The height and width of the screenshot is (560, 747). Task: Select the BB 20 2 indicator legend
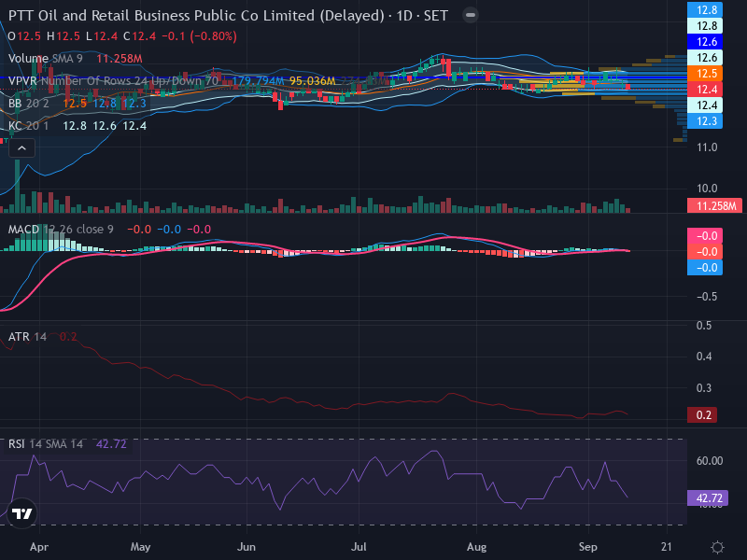pyautogui.click(x=29, y=104)
